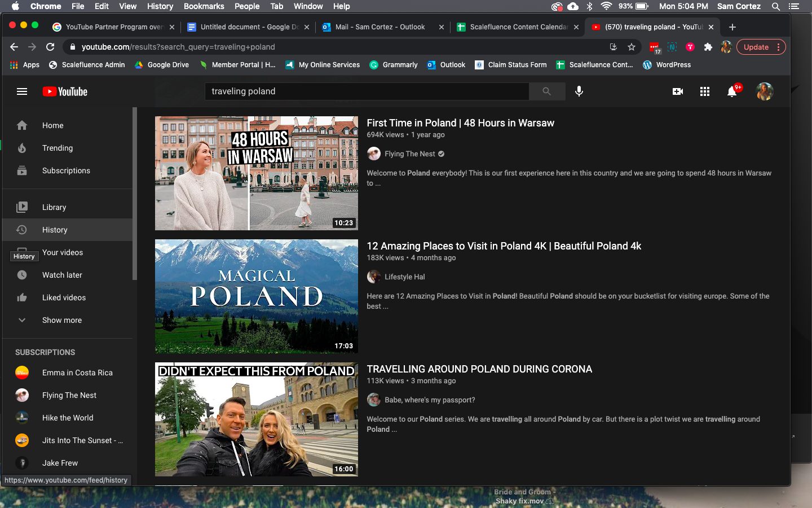Viewport: 812px width, 508px height.
Task: Open Chrome extensions puzzle icon
Action: pyautogui.click(x=708, y=47)
